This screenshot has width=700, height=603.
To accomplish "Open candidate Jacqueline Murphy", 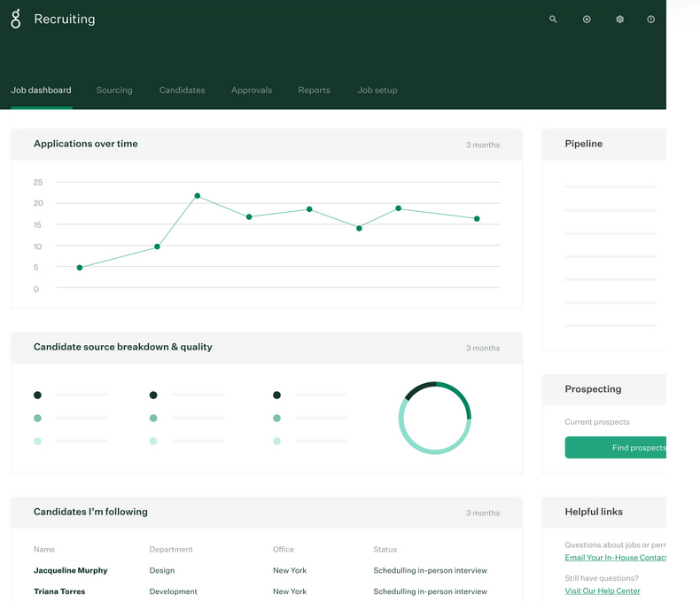I will pyautogui.click(x=71, y=570).
